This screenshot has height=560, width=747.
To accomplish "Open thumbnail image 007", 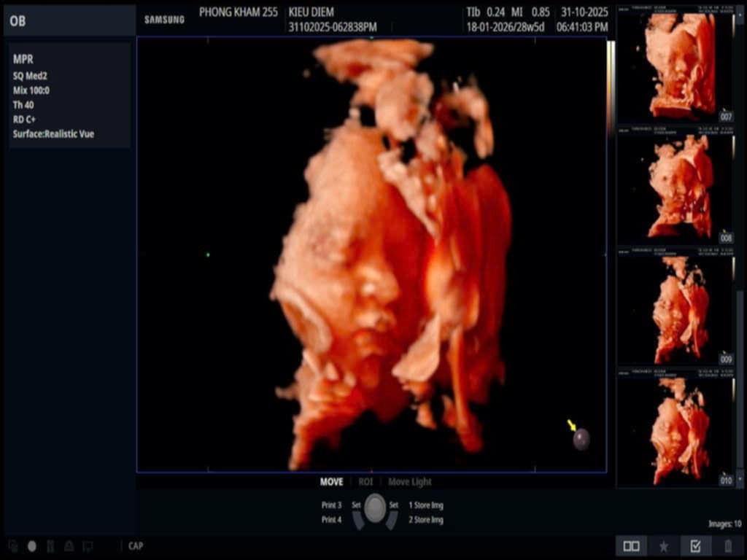I will point(675,64).
